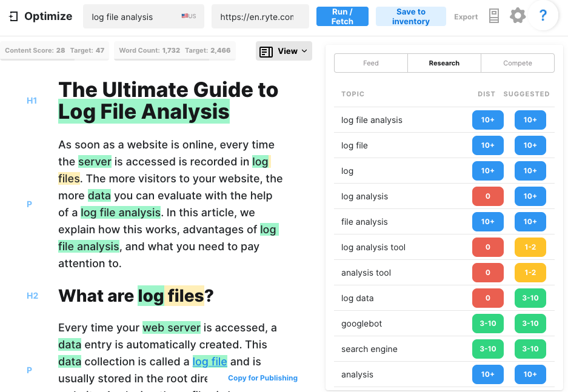Select the Research tab
568x392 pixels.
(444, 63)
